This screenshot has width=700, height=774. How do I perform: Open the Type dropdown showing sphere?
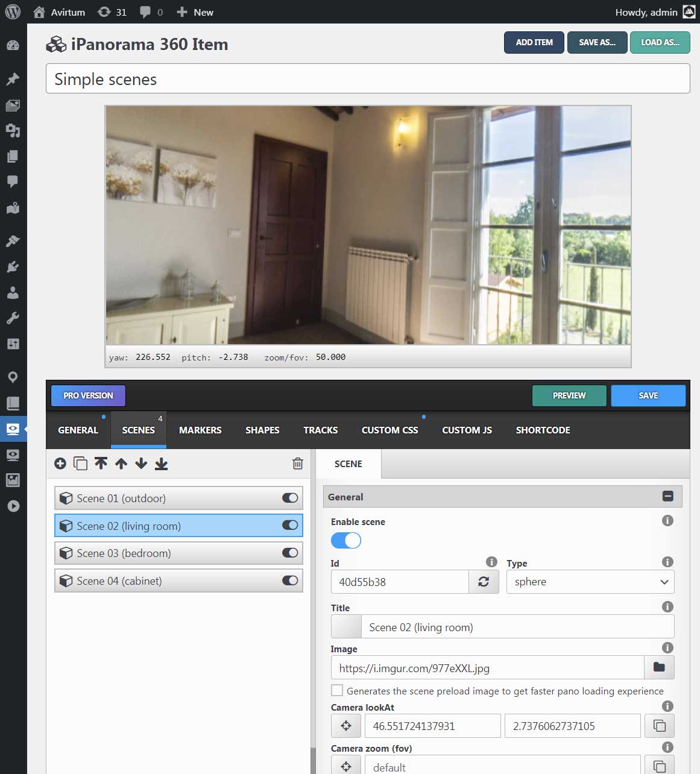coord(590,582)
